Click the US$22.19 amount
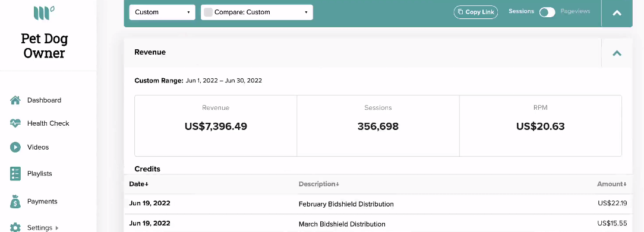The width and height of the screenshot is (644, 232). pyautogui.click(x=613, y=203)
